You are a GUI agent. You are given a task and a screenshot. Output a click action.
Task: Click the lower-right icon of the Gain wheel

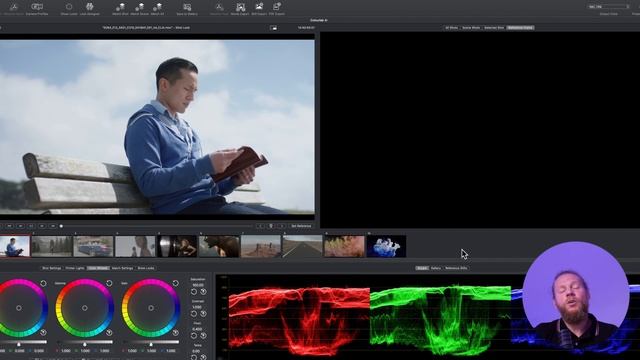176,333
